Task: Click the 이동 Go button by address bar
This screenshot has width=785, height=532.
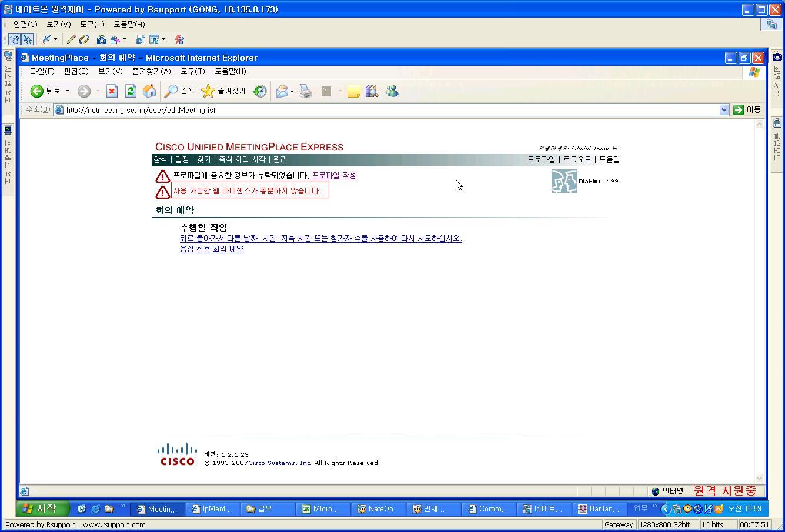Action: point(747,110)
